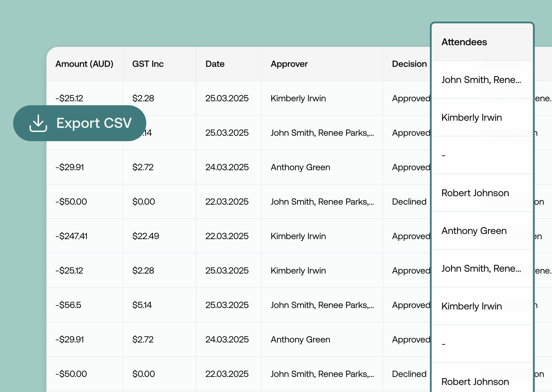This screenshot has height=392, width=552.
Task: Sort by the Approver column header
Action: (x=289, y=64)
